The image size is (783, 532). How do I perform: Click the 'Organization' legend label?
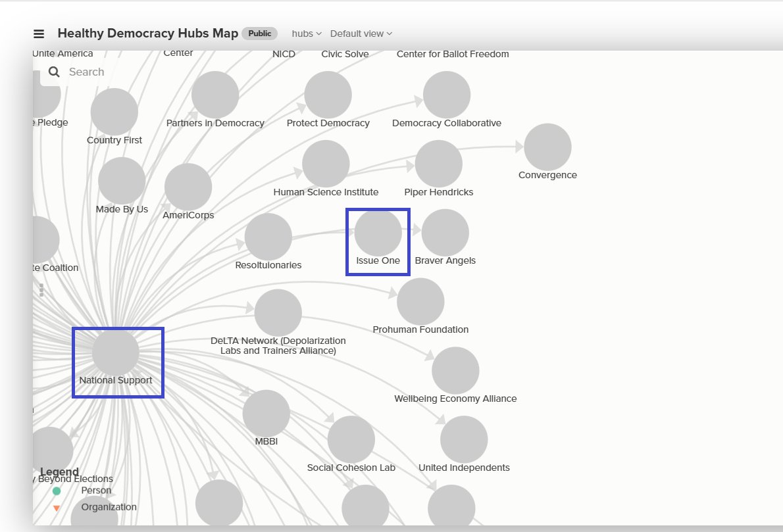coord(109,507)
